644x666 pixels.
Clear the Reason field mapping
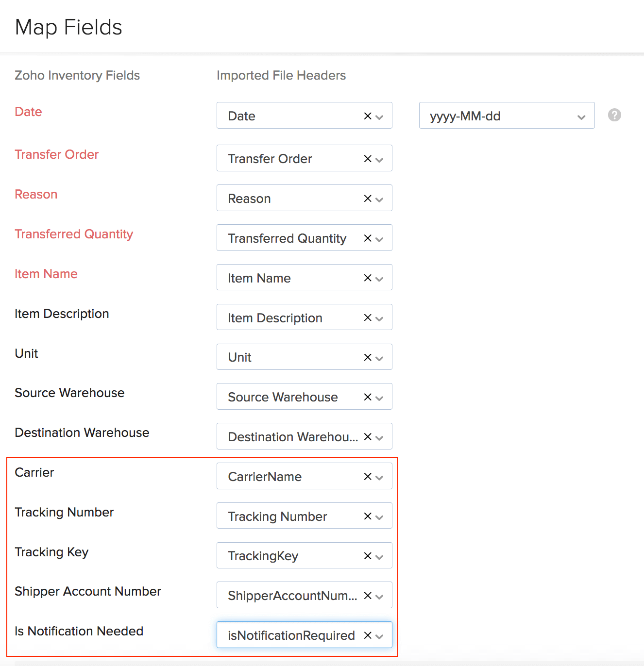pyautogui.click(x=367, y=198)
